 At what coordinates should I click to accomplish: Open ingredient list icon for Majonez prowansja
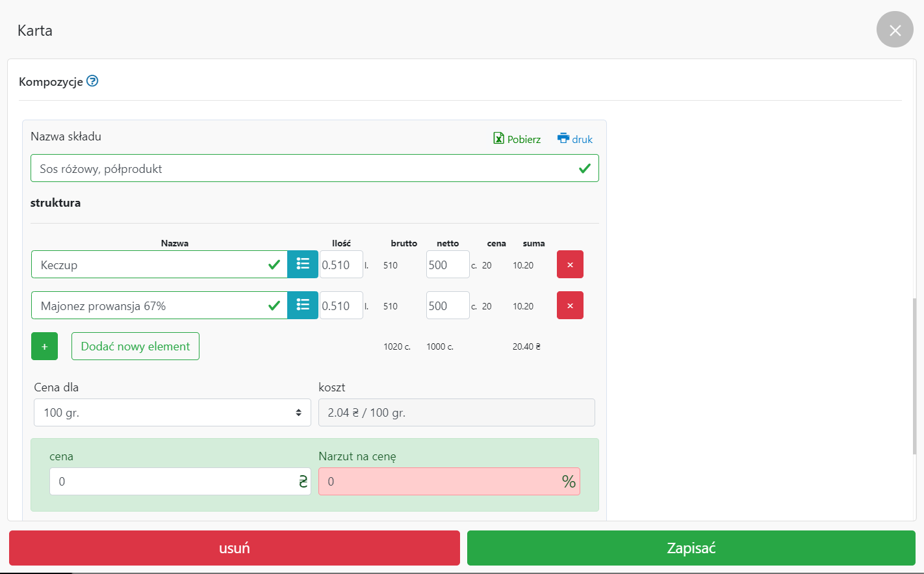[x=303, y=306]
